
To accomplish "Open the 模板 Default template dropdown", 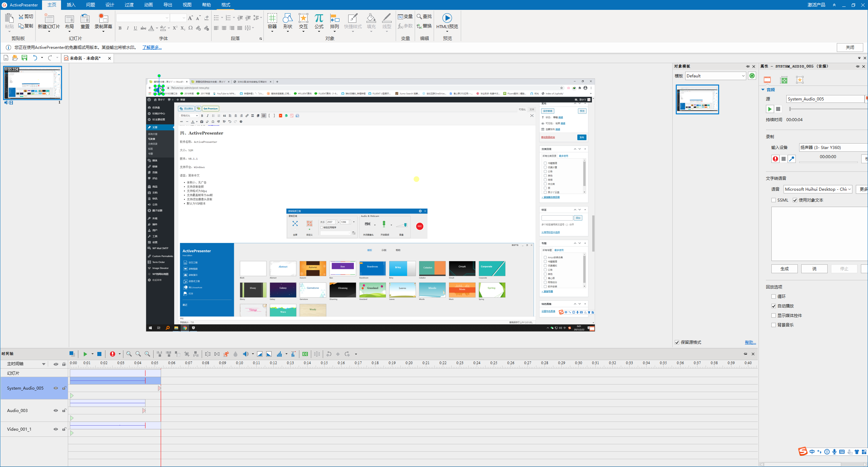I will (715, 76).
